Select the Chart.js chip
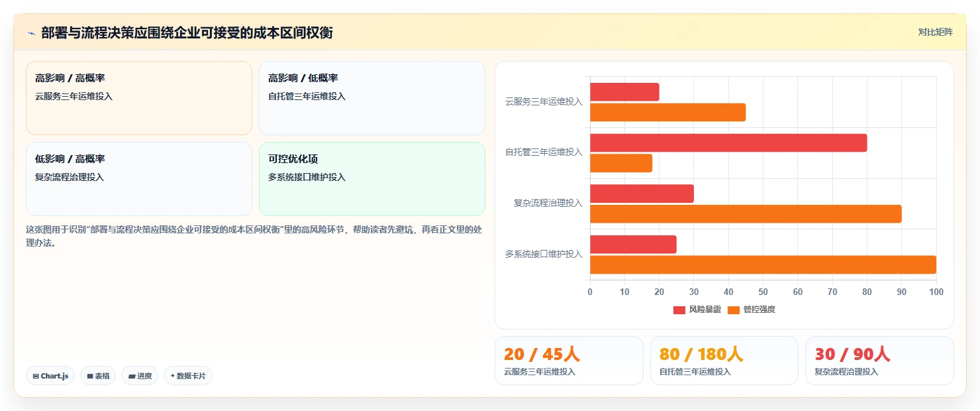The width and height of the screenshot is (980, 411). coord(51,376)
